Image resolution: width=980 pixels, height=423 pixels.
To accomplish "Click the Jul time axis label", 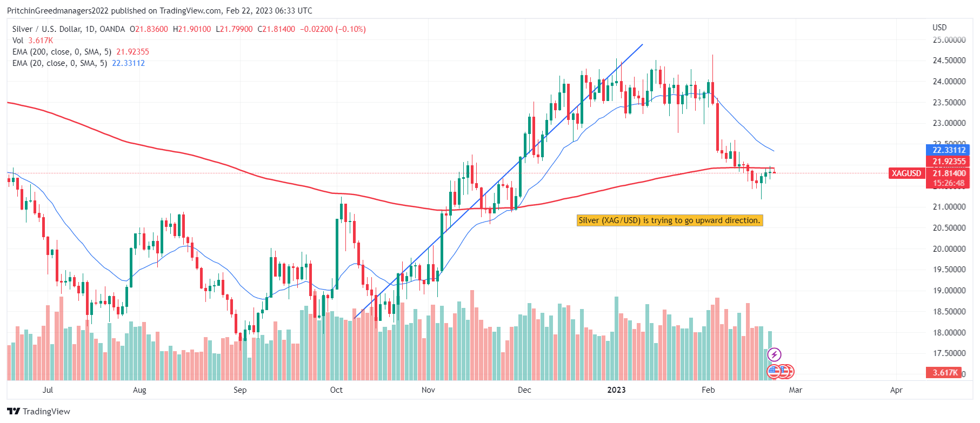I will (x=48, y=390).
